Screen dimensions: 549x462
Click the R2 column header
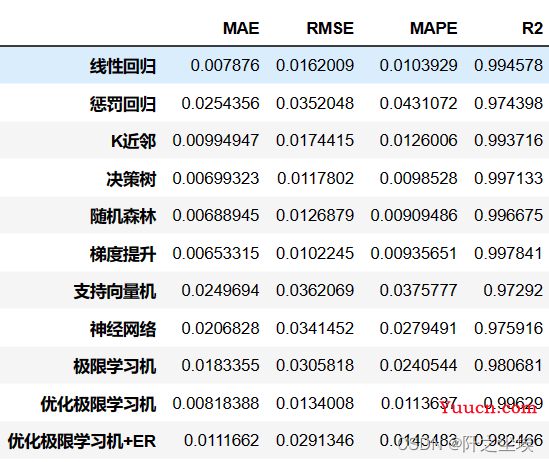pos(532,28)
